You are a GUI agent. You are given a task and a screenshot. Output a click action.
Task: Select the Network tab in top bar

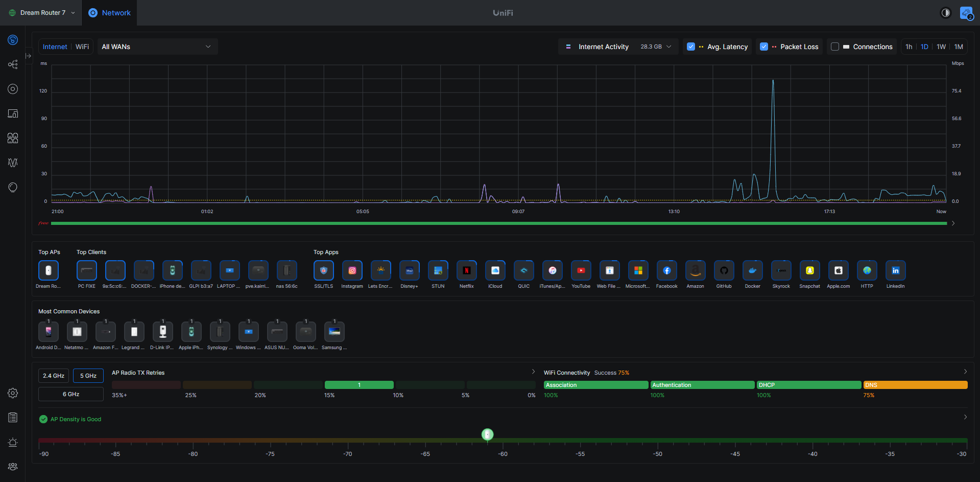click(109, 13)
